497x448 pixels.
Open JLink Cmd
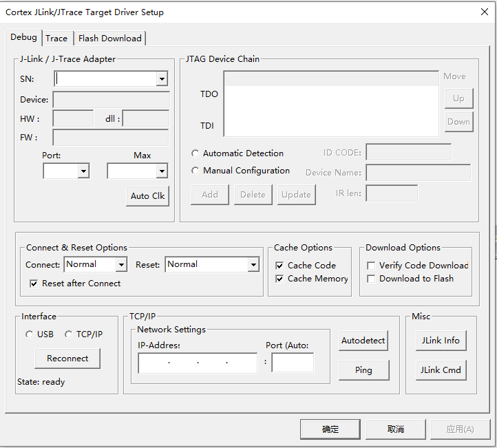[x=441, y=370]
